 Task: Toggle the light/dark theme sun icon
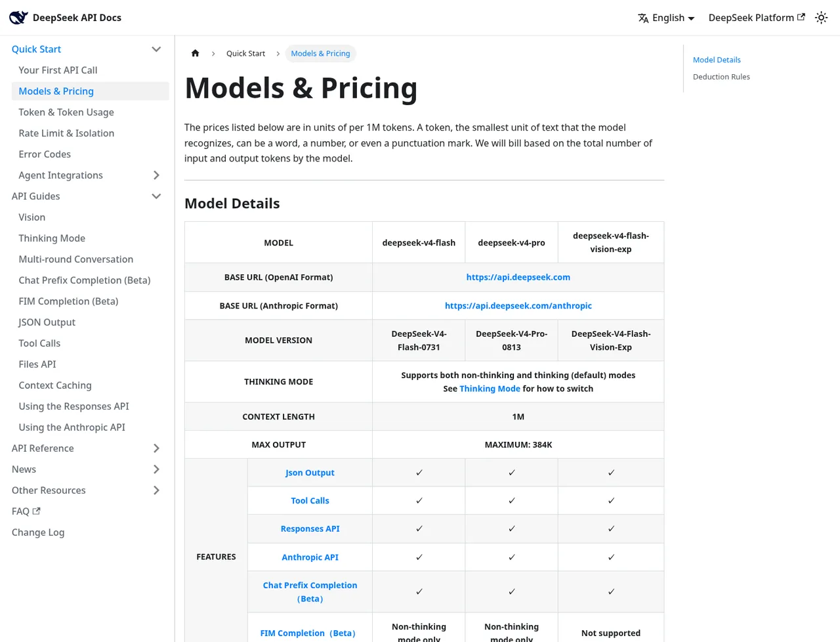point(821,18)
